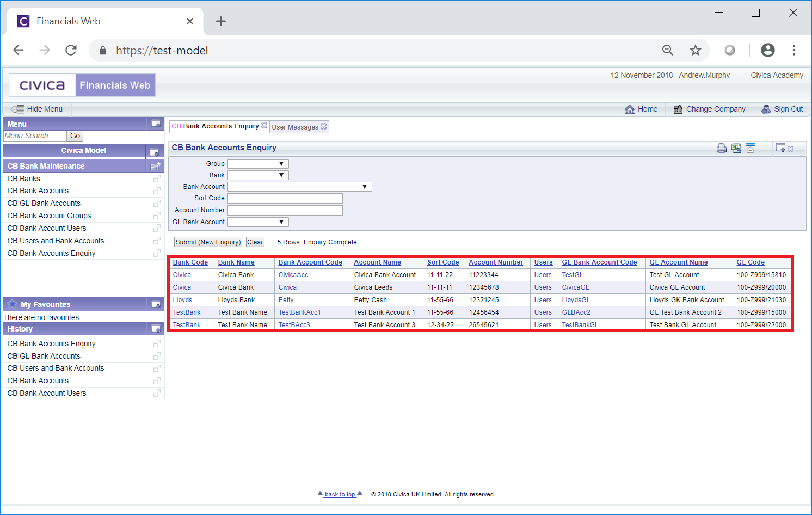Open browser zoom magnifier icon
The width and height of the screenshot is (812, 515).
(x=668, y=51)
